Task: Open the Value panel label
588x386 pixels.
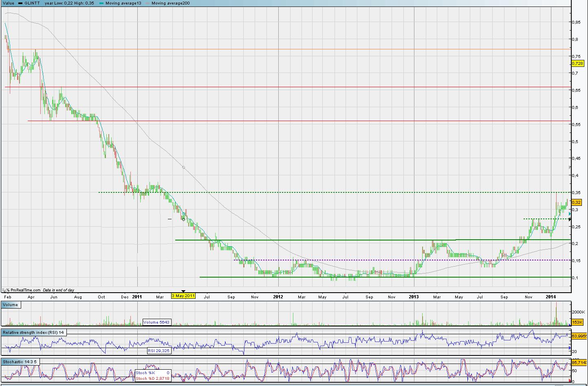Action: tap(8, 3)
